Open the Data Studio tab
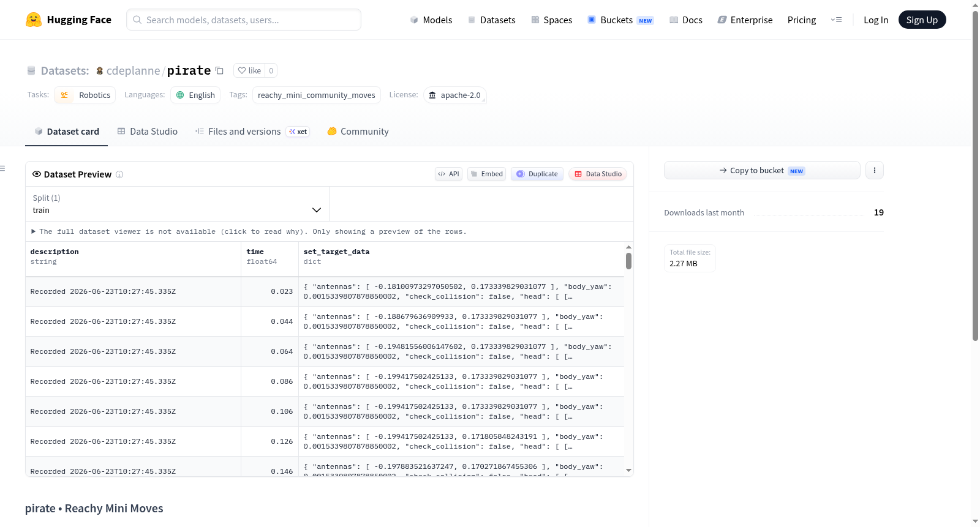 (148, 132)
